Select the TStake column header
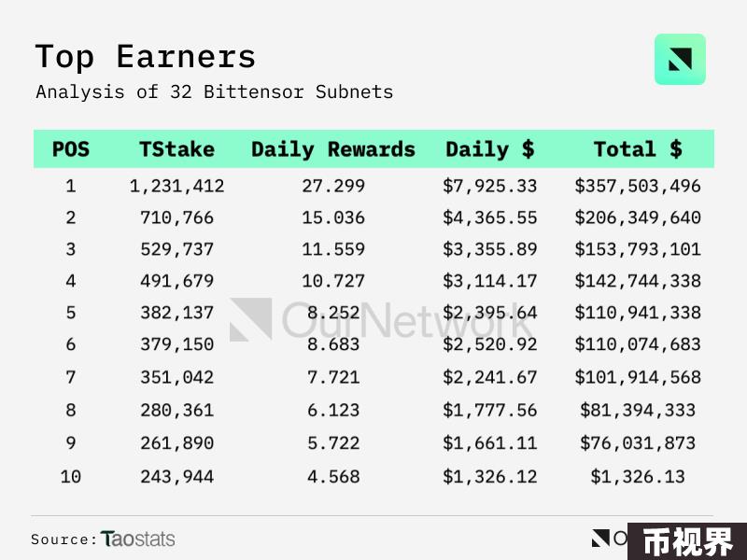Screen dimensions: 747x560 point(176,149)
